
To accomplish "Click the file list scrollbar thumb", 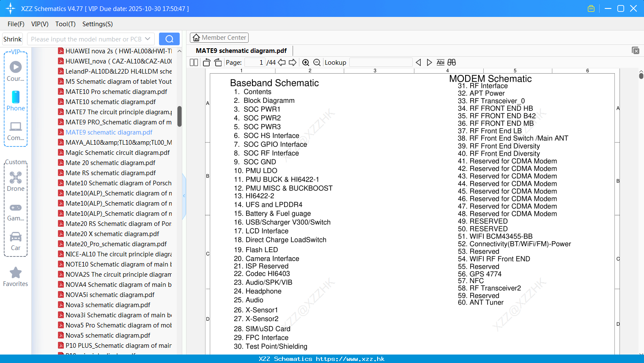I will point(179,116).
